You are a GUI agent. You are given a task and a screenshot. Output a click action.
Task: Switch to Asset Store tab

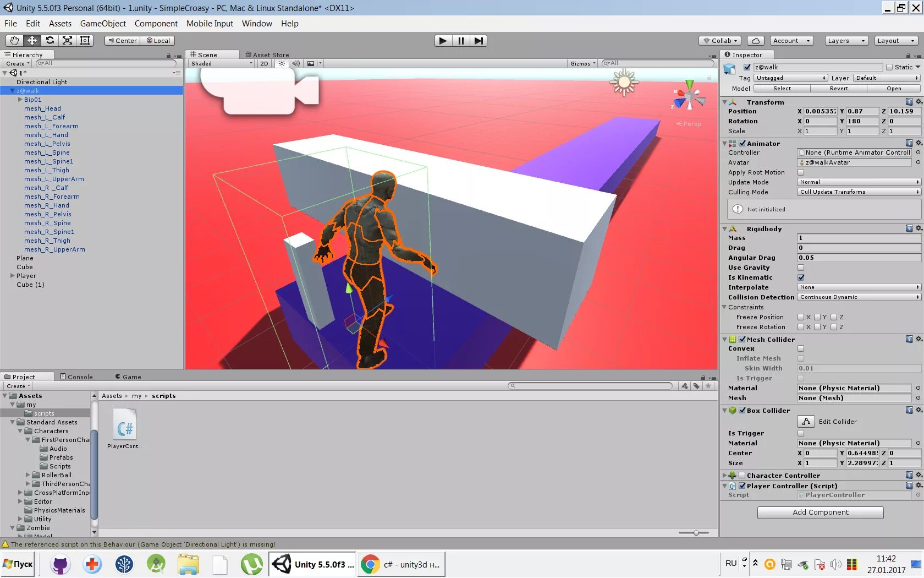tap(267, 54)
